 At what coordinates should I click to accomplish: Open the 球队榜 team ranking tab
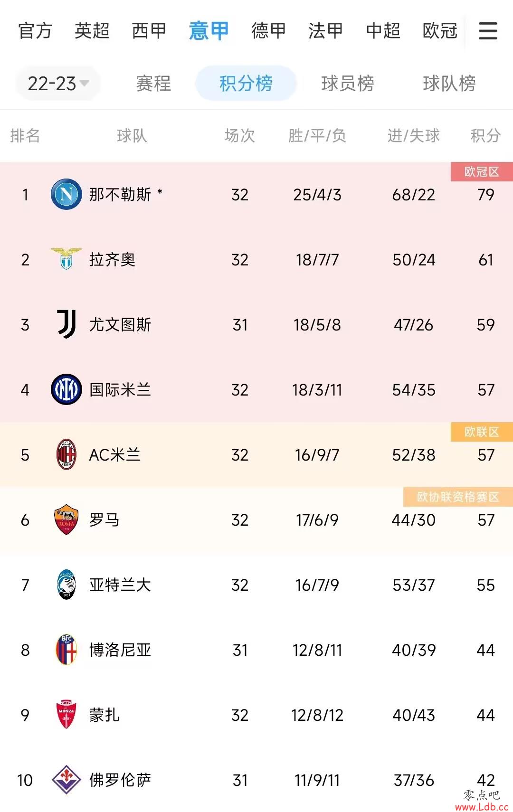[449, 84]
